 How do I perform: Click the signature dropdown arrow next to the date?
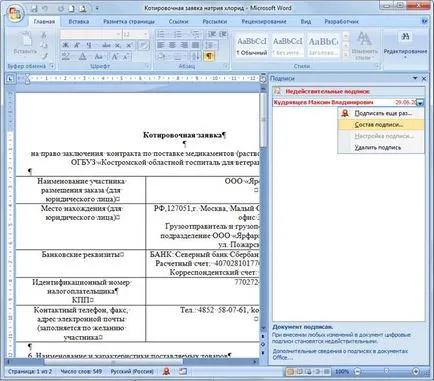pyautogui.click(x=420, y=103)
